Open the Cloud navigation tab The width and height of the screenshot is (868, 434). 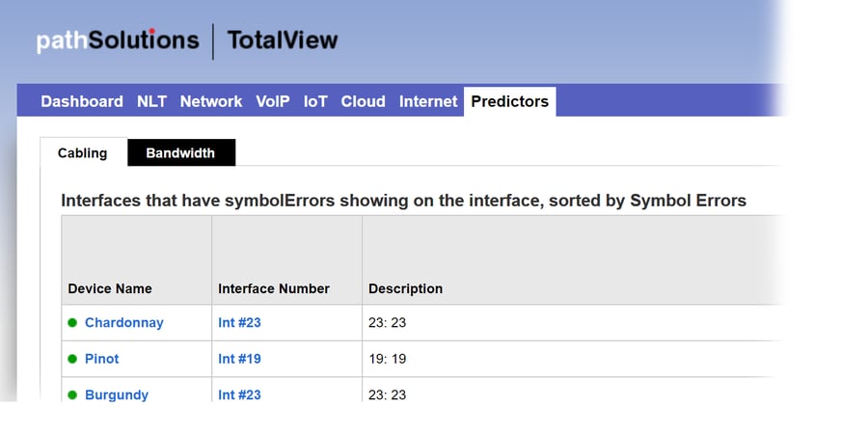coord(363,101)
